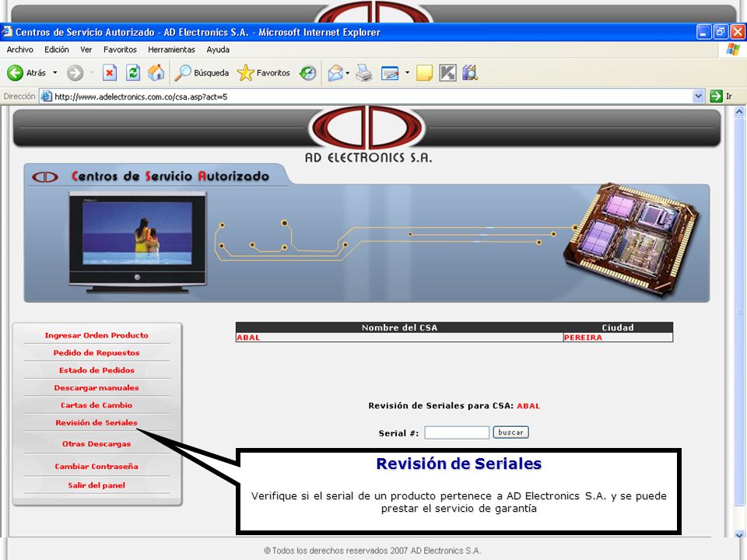
Task: Click the Ir green go arrow
Action: click(716, 96)
